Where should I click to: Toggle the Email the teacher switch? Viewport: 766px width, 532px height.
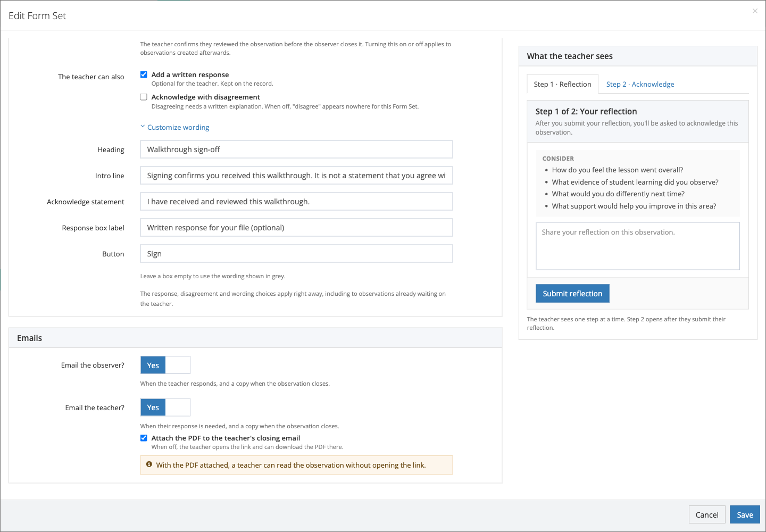point(165,408)
